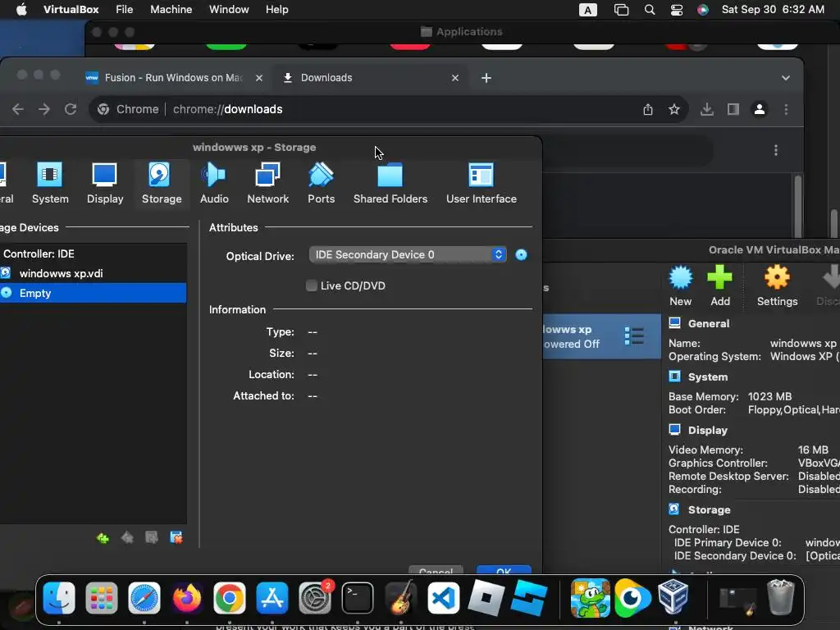Bookmark this page with the star

(674, 109)
